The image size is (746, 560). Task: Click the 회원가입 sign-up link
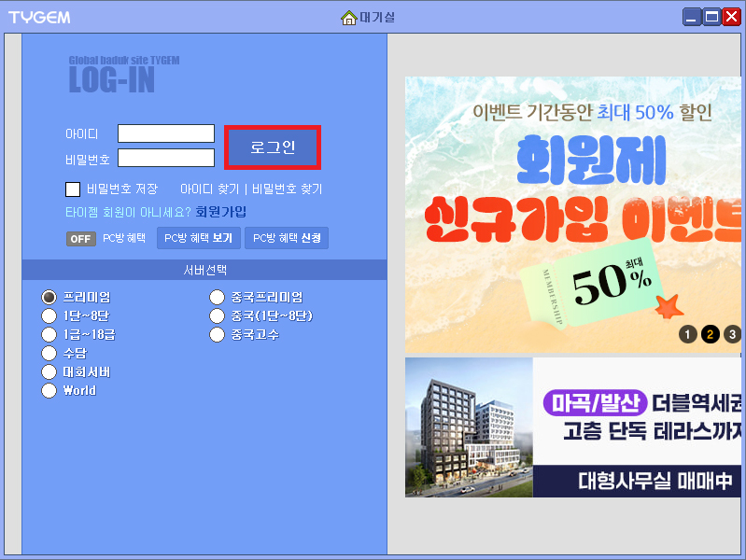220,212
